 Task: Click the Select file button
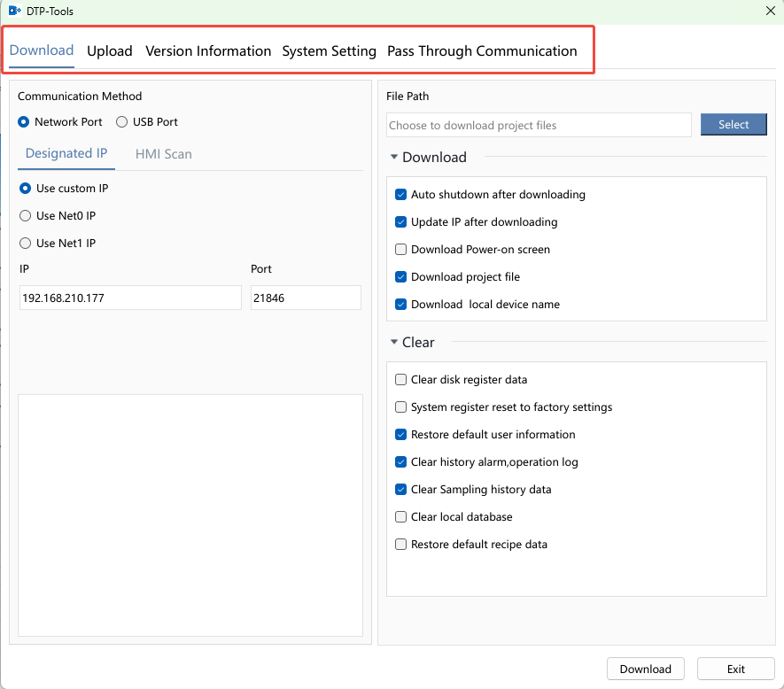tap(734, 125)
